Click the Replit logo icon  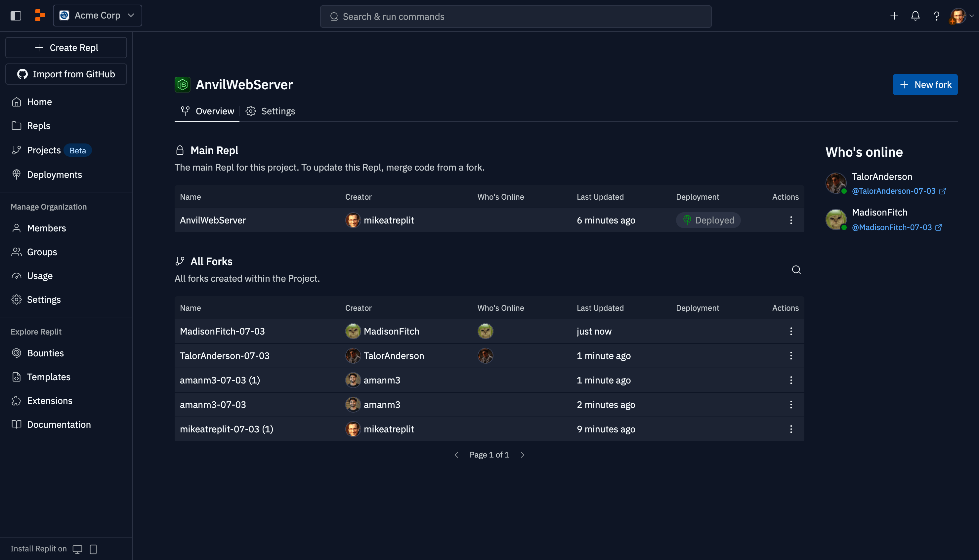[x=40, y=16]
